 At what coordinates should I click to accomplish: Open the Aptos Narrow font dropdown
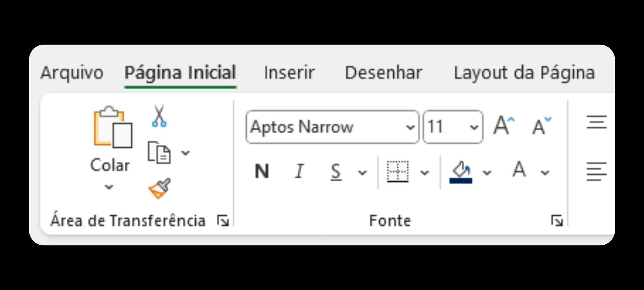pyautogui.click(x=410, y=127)
